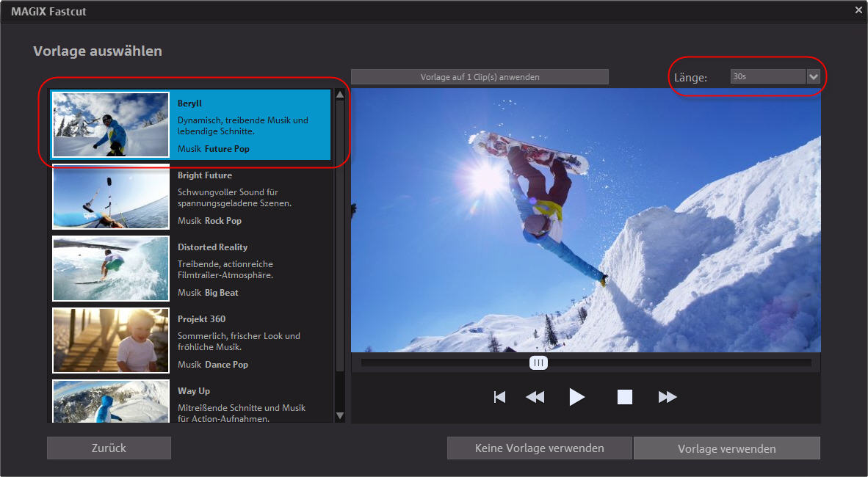Click the preview position slider handle
868x477 pixels.
tap(538, 363)
